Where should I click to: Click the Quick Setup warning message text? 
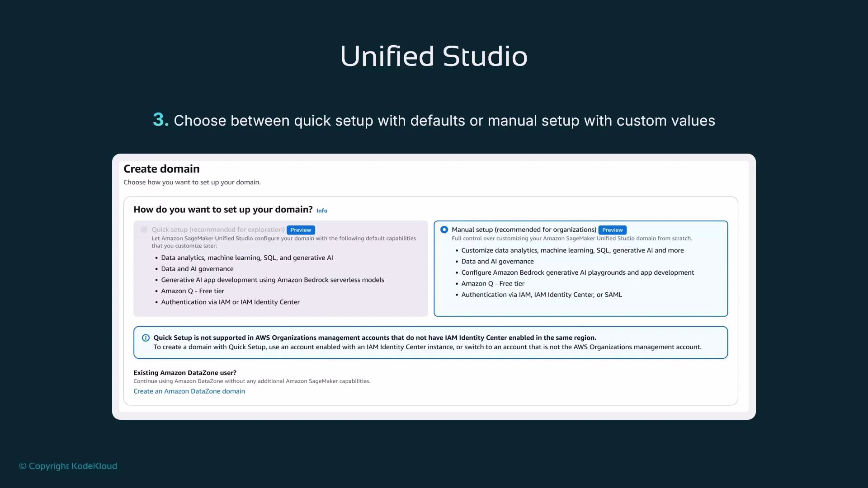[x=374, y=338]
